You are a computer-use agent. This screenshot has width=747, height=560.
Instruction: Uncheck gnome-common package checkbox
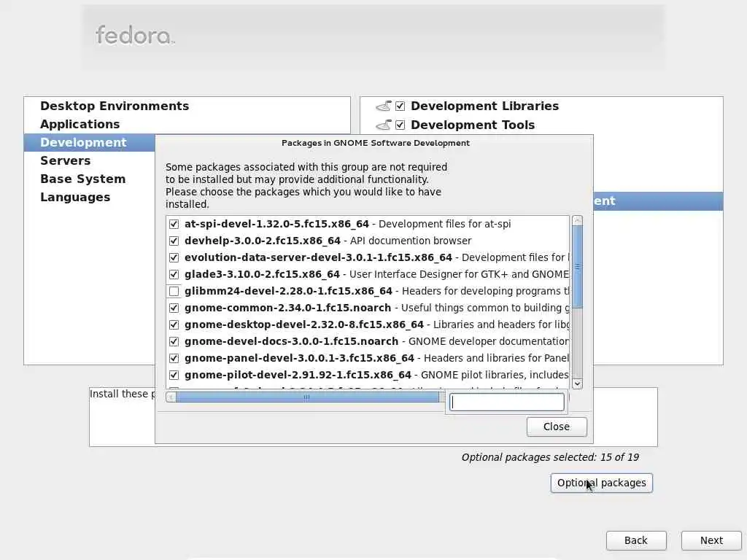click(x=174, y=308)
